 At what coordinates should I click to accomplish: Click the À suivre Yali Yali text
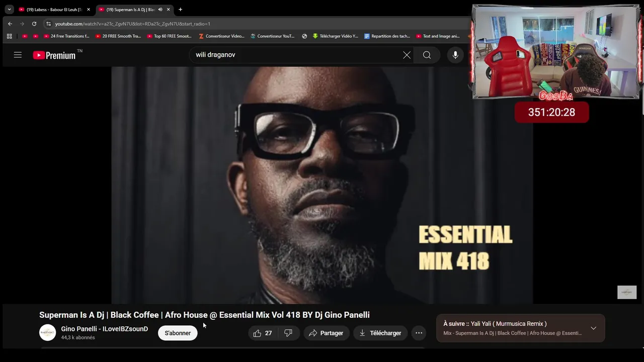(495, 324)
